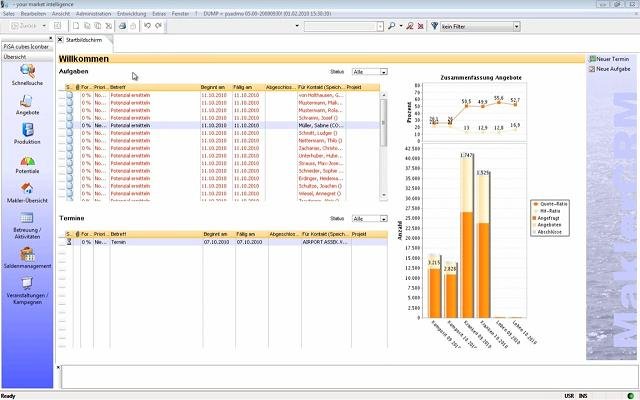Image resolution: width=640 pixels, height=400 pixels.
Task: Open the kein Filter dropdown
Action: (517, 27)
